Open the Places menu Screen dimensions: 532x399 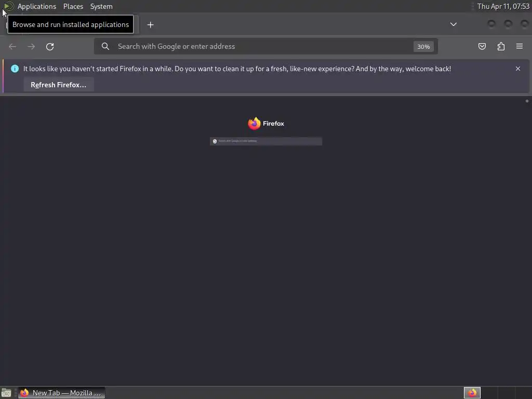click(x=73, y=6)
